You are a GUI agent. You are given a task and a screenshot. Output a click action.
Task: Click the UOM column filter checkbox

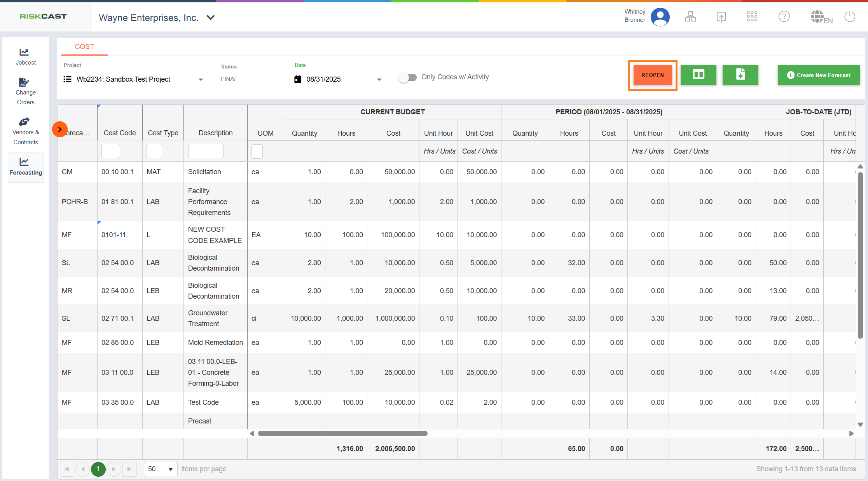click(257, 151)
